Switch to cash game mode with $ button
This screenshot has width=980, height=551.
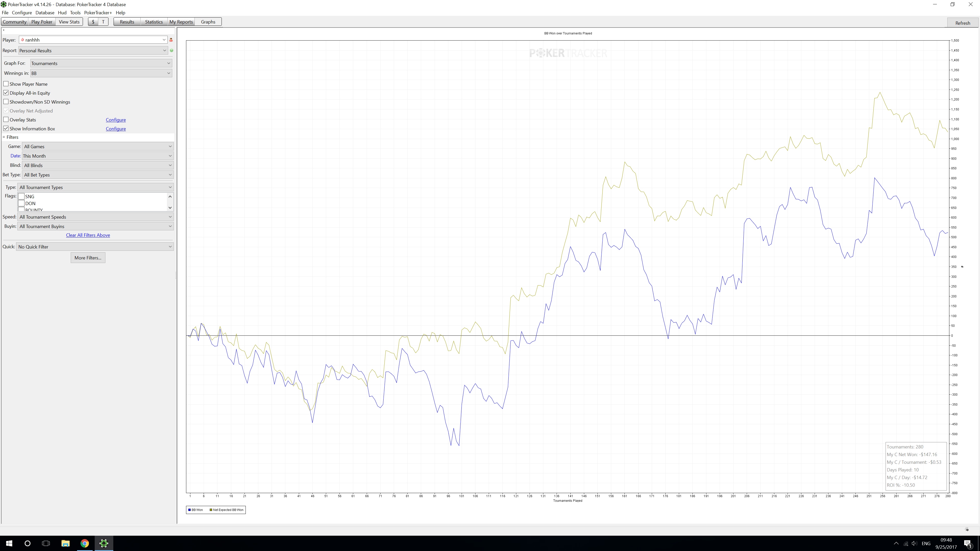click(x=93, y=22)
